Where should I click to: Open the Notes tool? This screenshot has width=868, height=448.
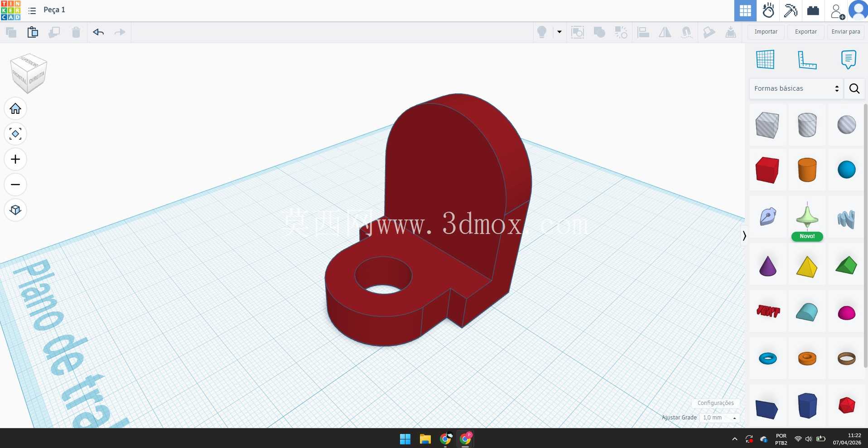849,59
